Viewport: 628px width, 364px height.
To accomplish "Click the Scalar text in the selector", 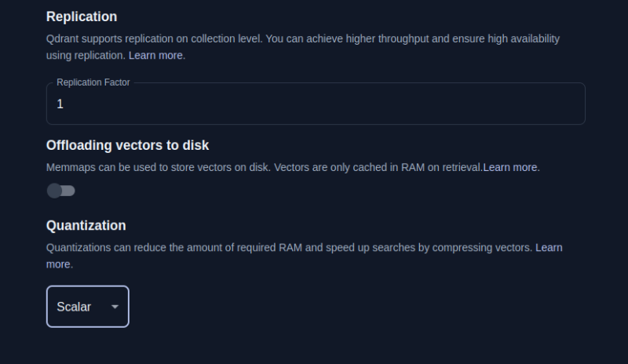I will [x=74, y=307].
